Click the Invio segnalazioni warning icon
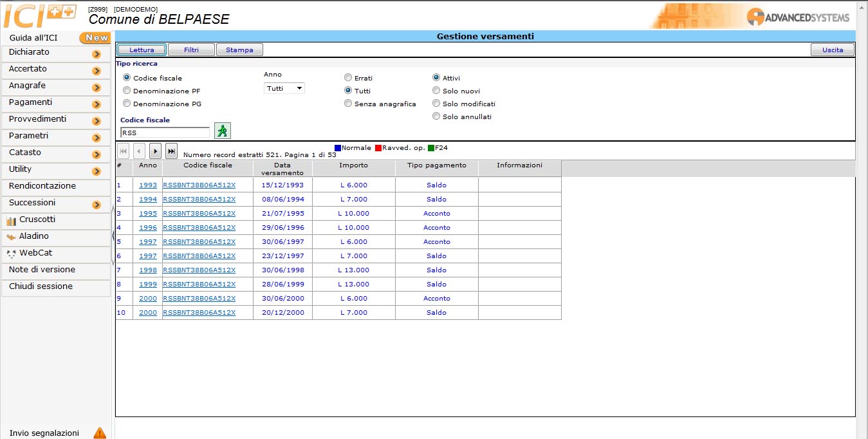Viewport: 868px width, 439px height. coord(100,433)
